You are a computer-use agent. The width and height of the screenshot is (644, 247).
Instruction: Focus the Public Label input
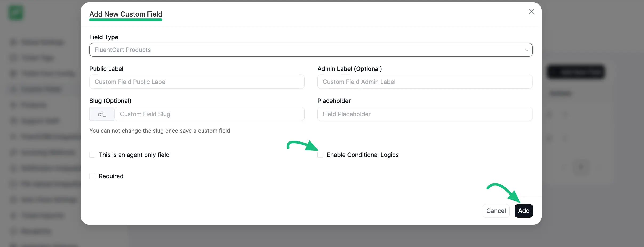pyautogui.click(x=197, y=82)
